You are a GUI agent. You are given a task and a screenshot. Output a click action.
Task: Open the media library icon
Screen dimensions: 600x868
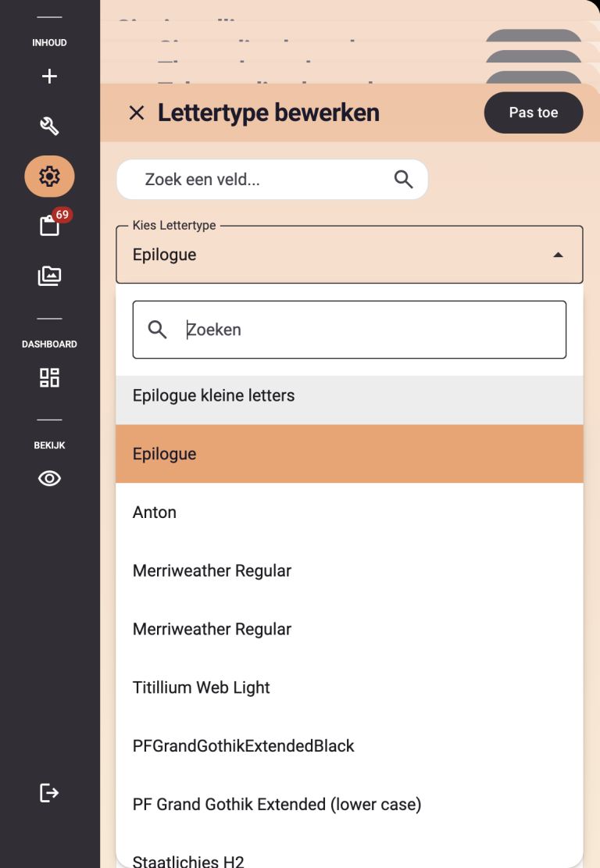(x=49, y=275)
